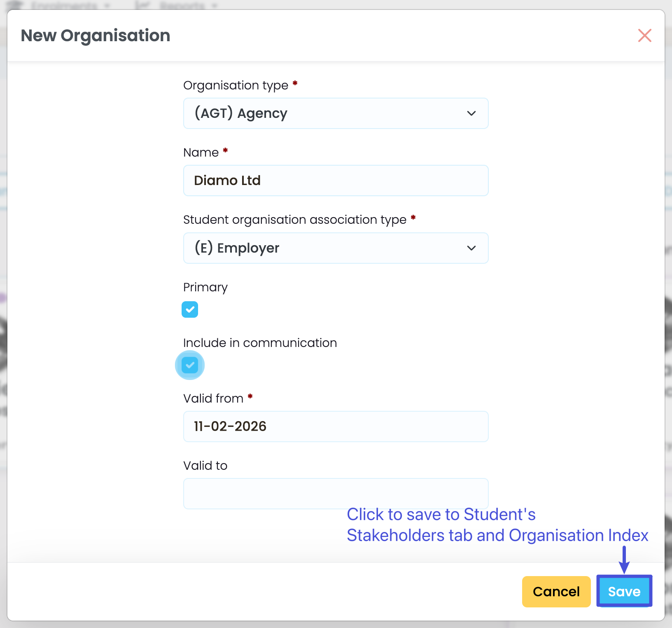This screenshot has height=628, width=672.
Task: Open the (E) Employer association type dropdown
Action: [336, 248]
